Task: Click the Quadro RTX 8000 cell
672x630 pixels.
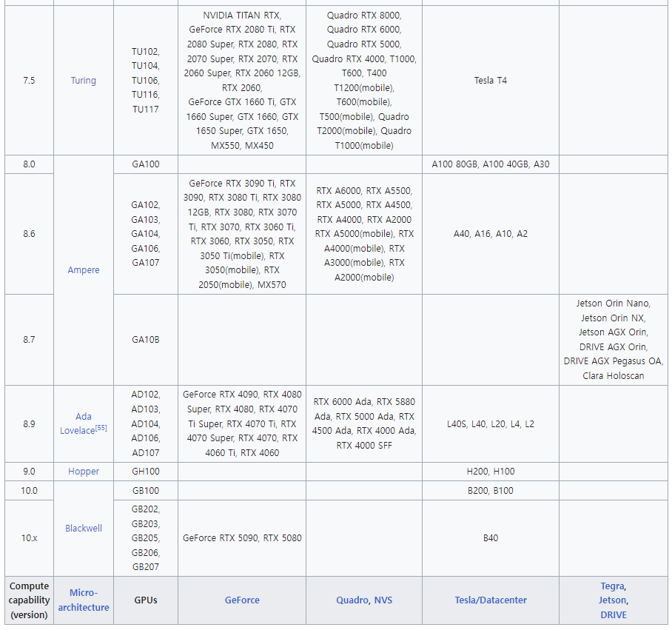Action: pos(364,81)
